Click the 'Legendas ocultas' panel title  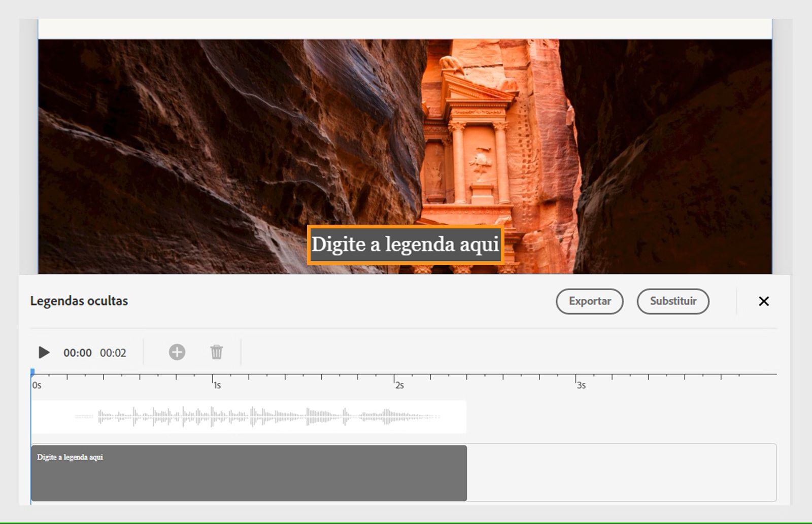79,301
